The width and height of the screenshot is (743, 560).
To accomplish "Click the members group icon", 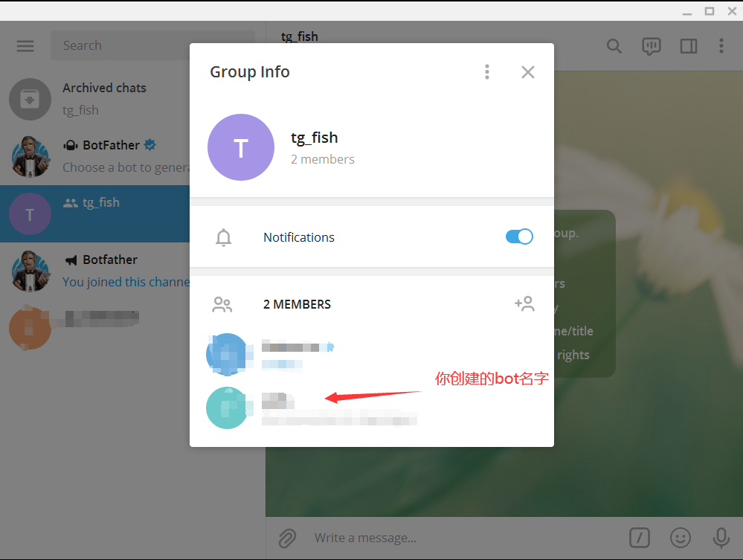I will (x=222, y=305).
